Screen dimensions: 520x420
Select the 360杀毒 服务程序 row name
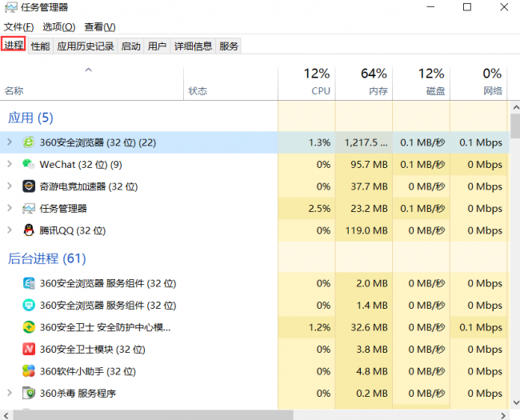point(78,393)
